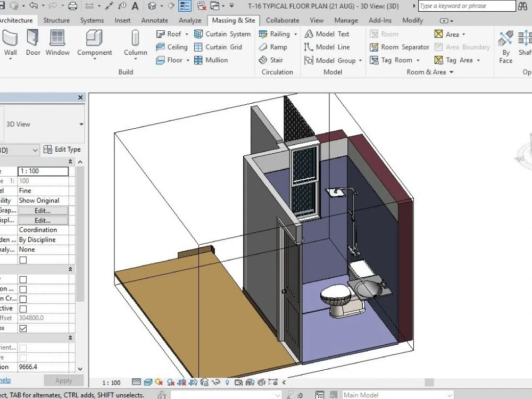
Task: Open the {3D} view instance dropdown
Action: (x=35, y=150)
